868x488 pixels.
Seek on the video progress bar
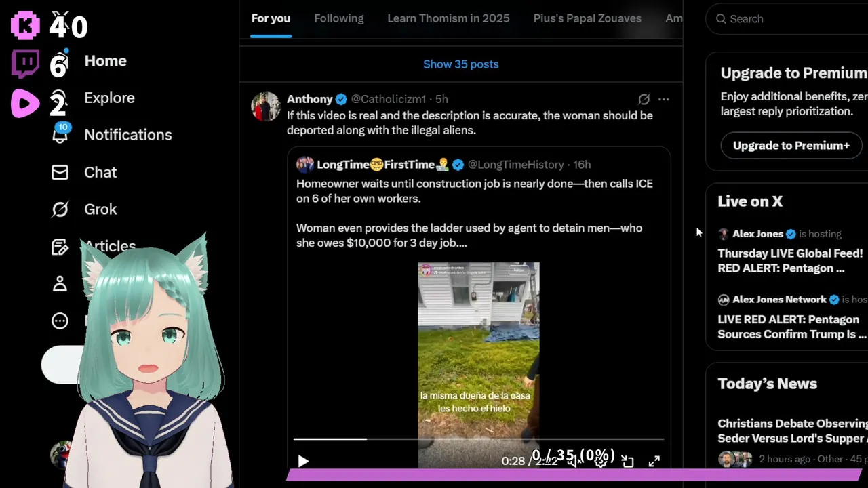click(479, 439)
